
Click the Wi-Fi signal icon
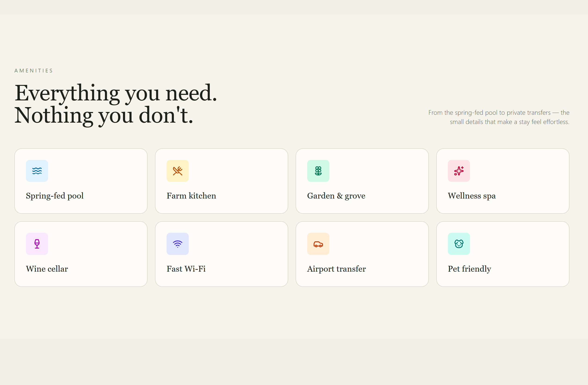(x=177, y=244)
